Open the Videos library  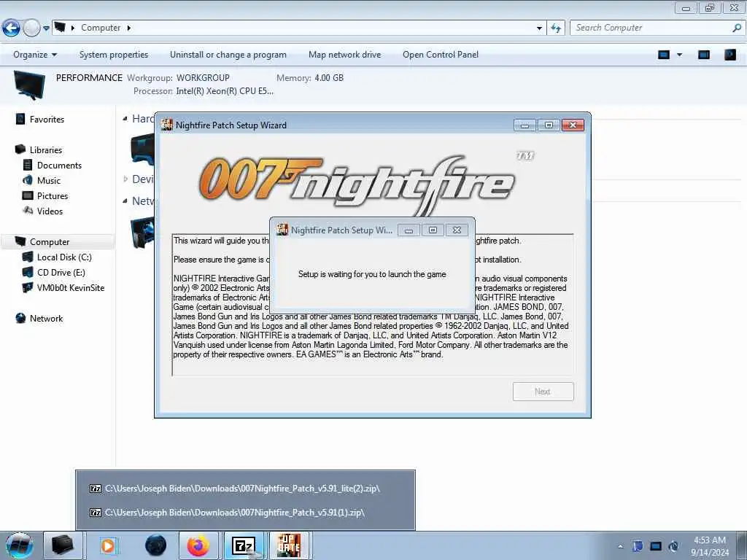click(x=50, y=211)
